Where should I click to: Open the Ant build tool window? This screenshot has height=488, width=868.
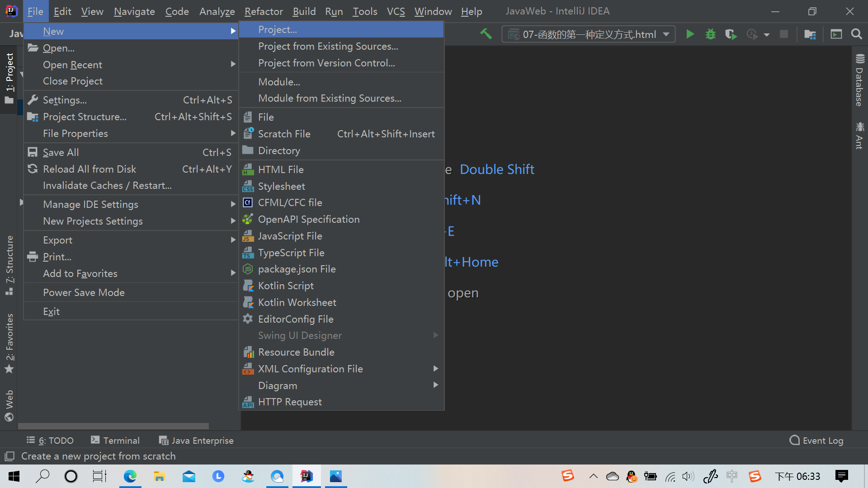tap(859, 136)
